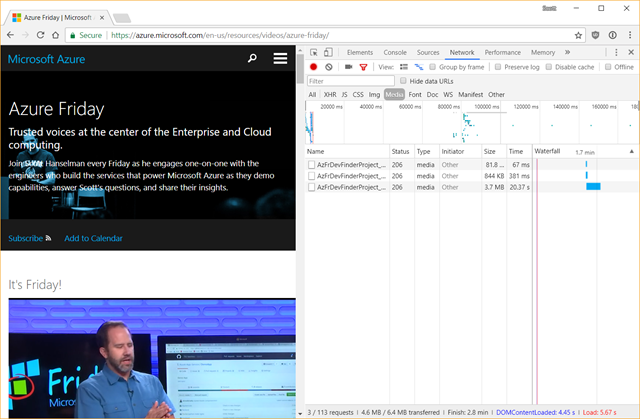Open the Sources tab

pos(428,52)
